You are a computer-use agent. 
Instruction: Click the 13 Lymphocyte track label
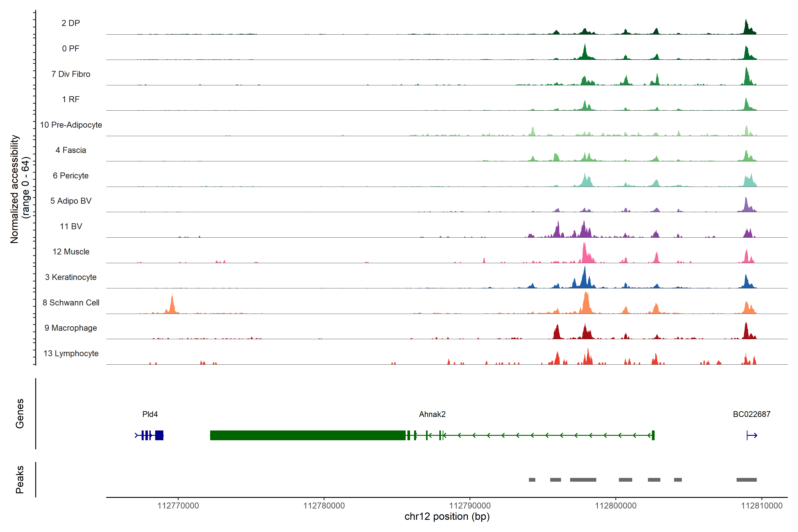pyautogui.click(x=71, y=354)
